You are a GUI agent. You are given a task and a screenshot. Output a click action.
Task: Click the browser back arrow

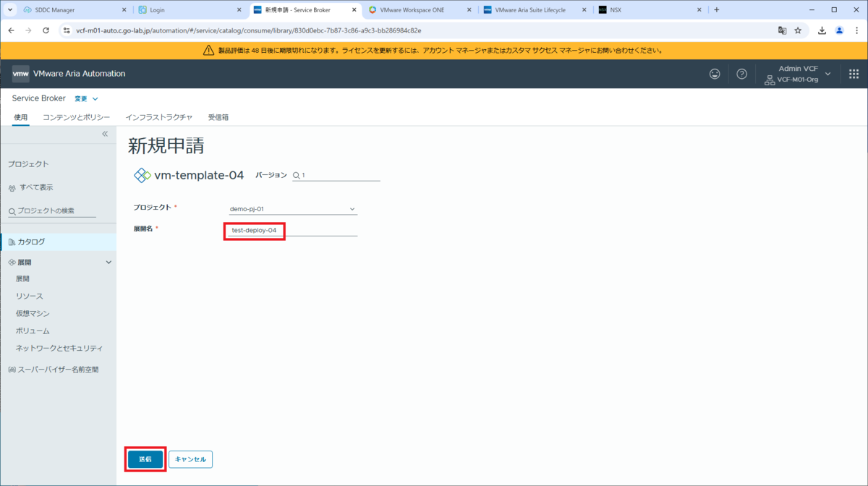click(11, 30)
